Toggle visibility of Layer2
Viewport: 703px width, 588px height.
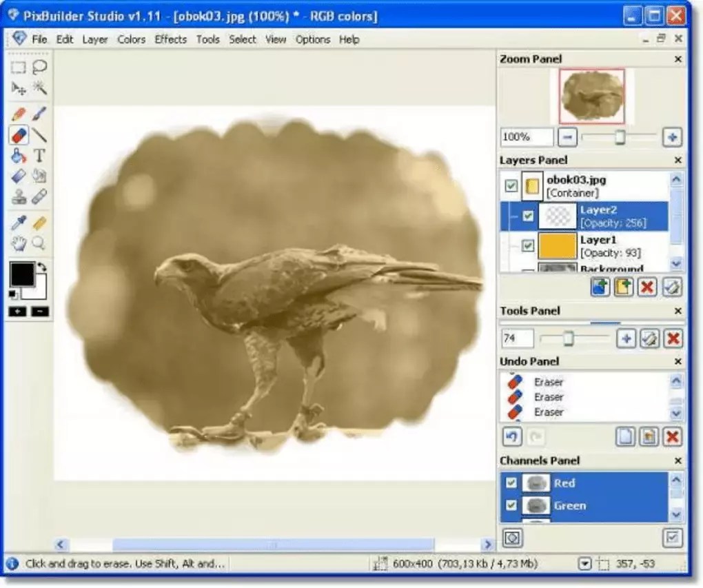[x=529, y=216]
